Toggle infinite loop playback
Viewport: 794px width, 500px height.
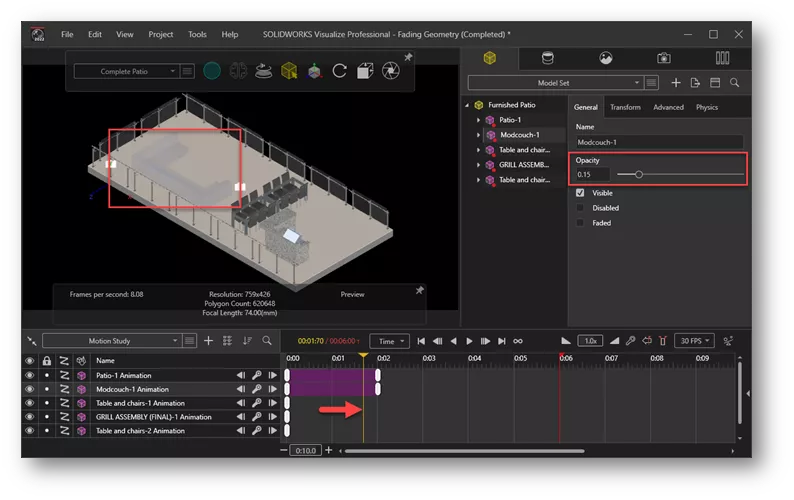coord(518,341)
